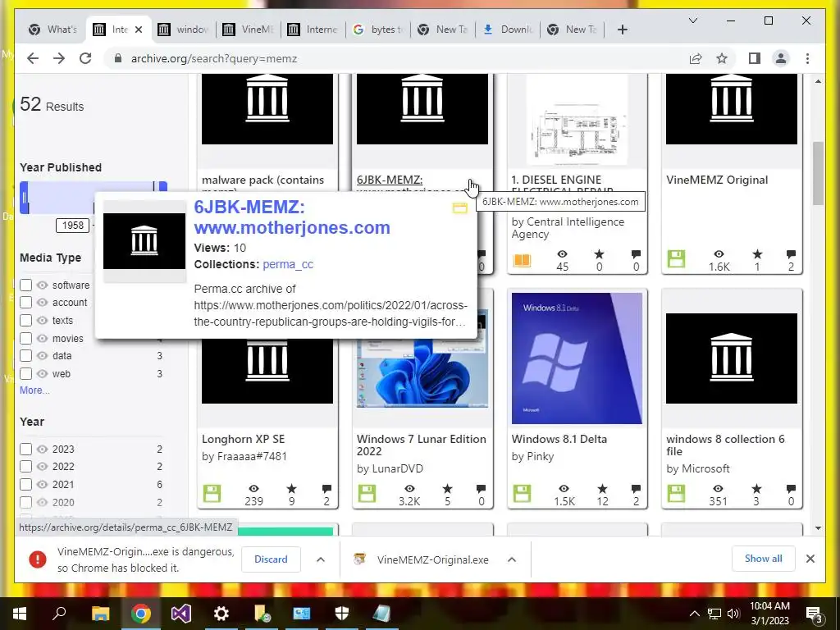The width and height of the screenshot is (840, 630).
Task: Check the texts media type filter
Action: pos(25,321)
